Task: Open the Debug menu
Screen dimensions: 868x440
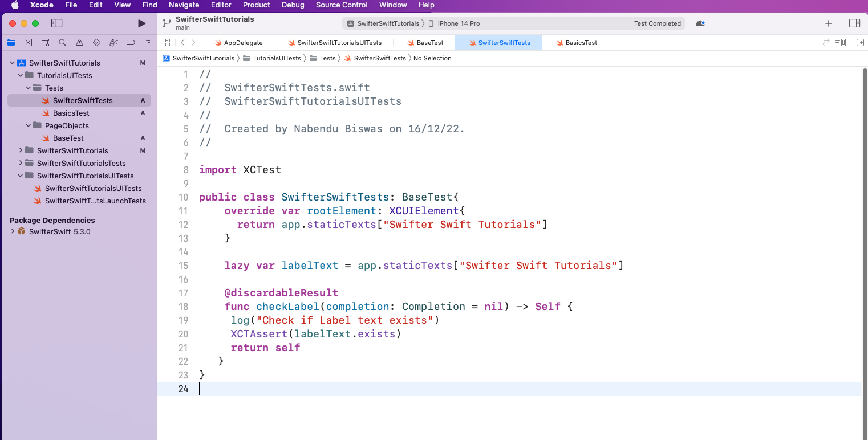Action: [293, 5]
